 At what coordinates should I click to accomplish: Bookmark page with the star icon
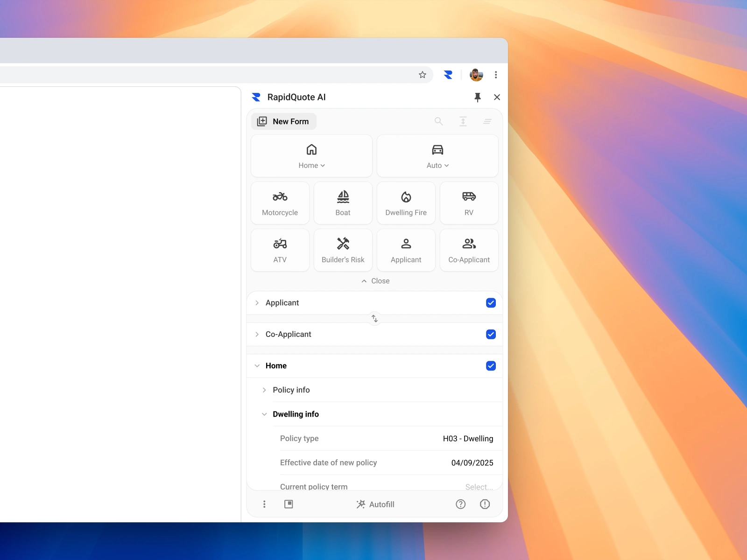pos(423,75)
